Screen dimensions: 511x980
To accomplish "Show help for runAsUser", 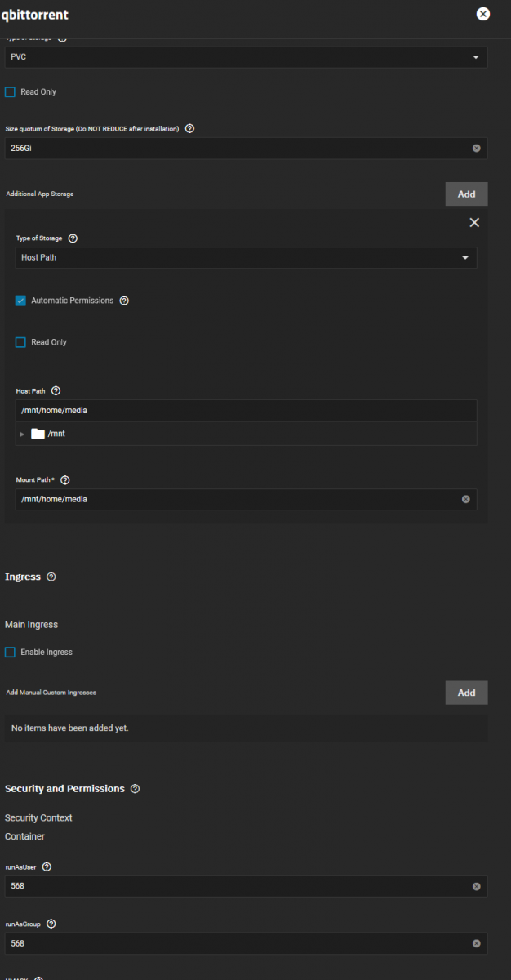I will (x=47, y=867).
